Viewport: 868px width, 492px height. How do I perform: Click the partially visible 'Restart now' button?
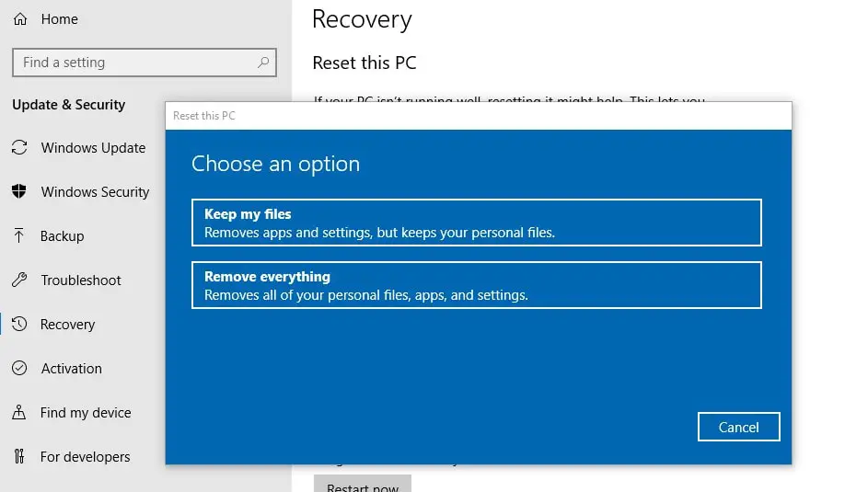click(363, 484)
